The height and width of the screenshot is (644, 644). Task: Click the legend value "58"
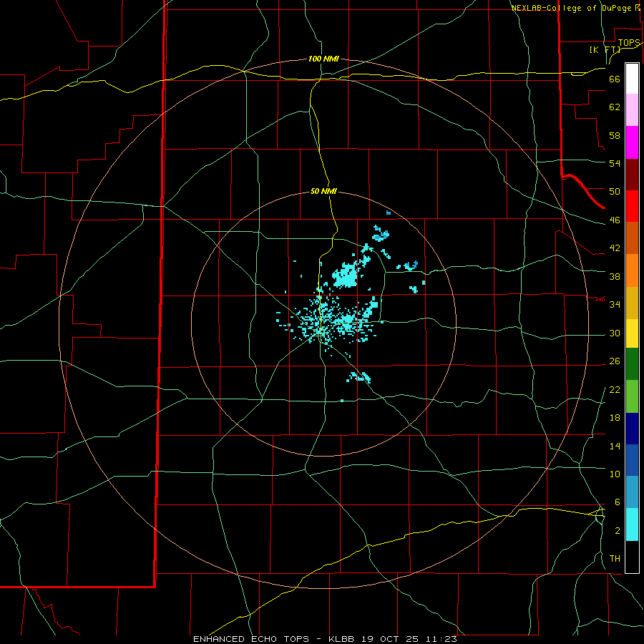[615, 135]
